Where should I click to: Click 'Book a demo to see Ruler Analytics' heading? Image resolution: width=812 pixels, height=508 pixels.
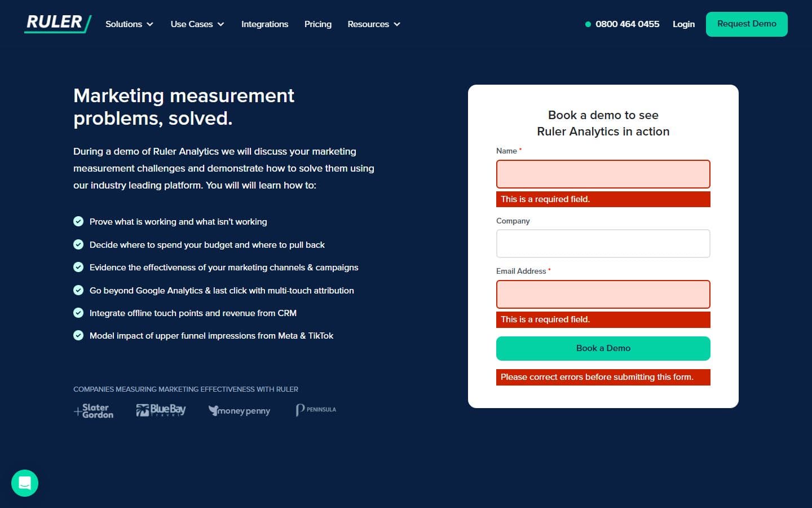603,123
